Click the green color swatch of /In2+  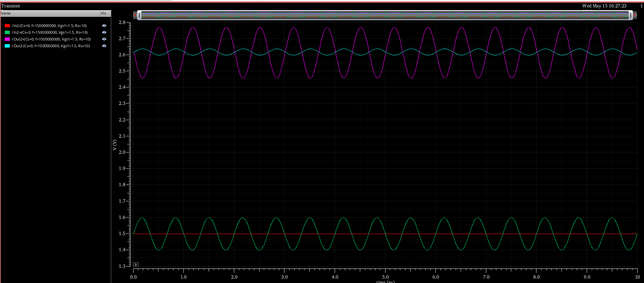pos(7,32)
